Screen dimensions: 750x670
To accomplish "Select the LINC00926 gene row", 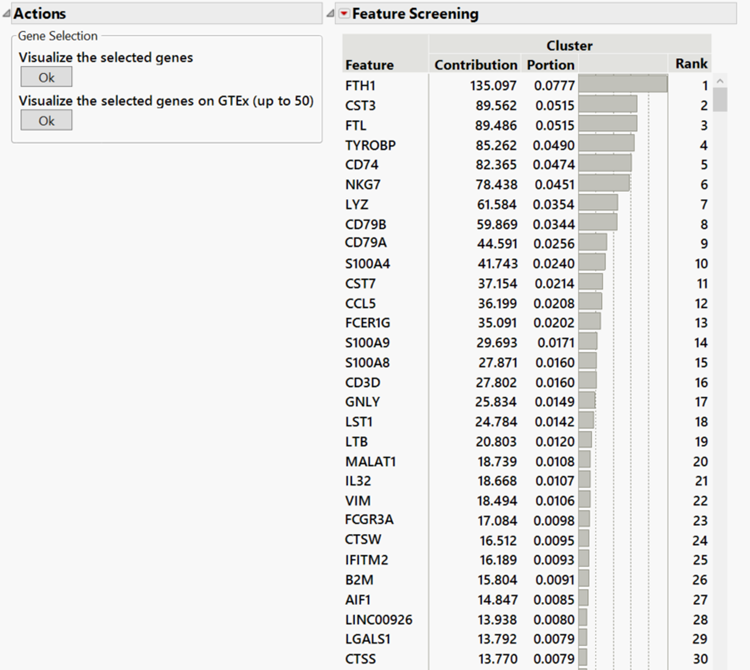I will click(378, 620).
